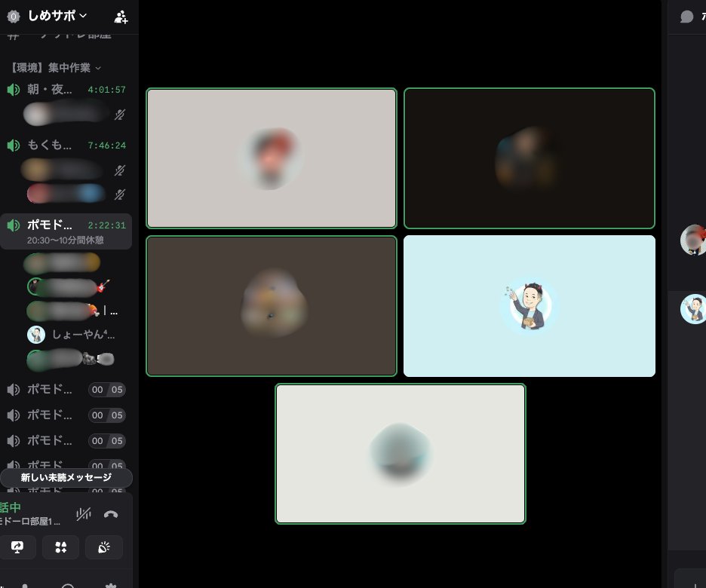Click muted icon of red-avatar user under もくも...

coord(119,194)
